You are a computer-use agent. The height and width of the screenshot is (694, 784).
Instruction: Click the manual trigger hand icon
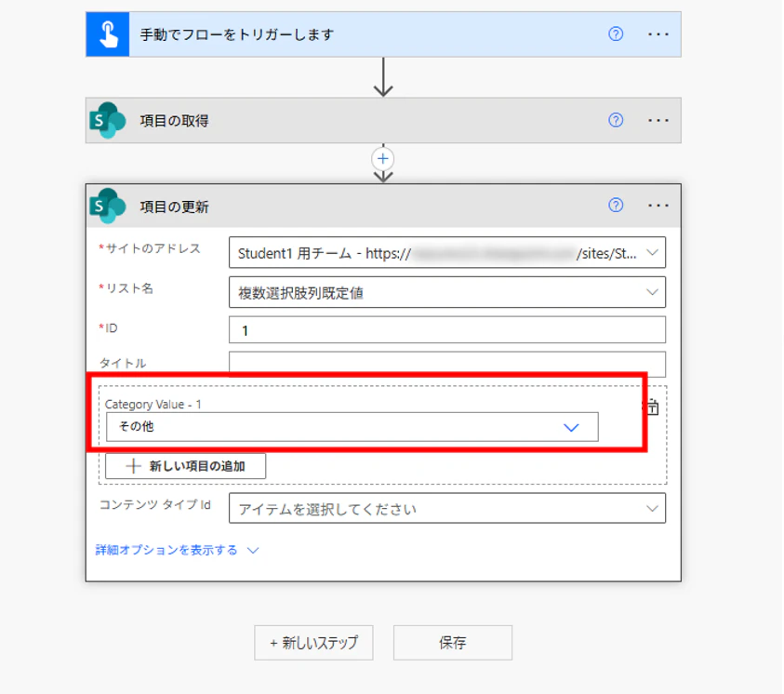[x=108, y=34]
